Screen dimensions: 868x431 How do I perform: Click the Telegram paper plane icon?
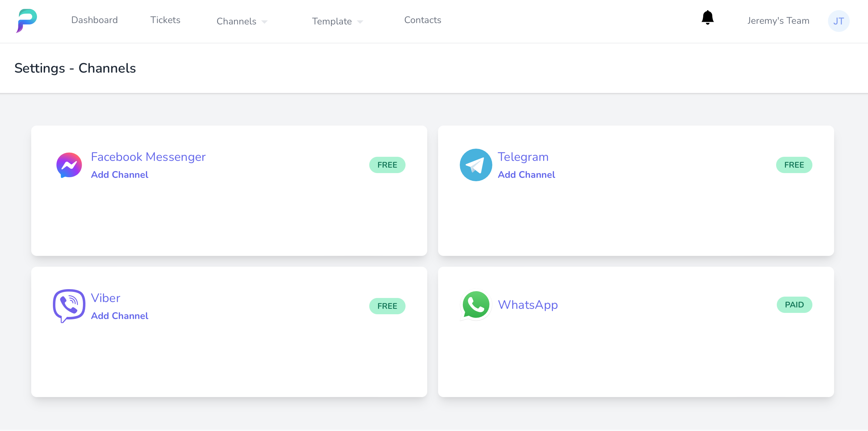point(476,165)
